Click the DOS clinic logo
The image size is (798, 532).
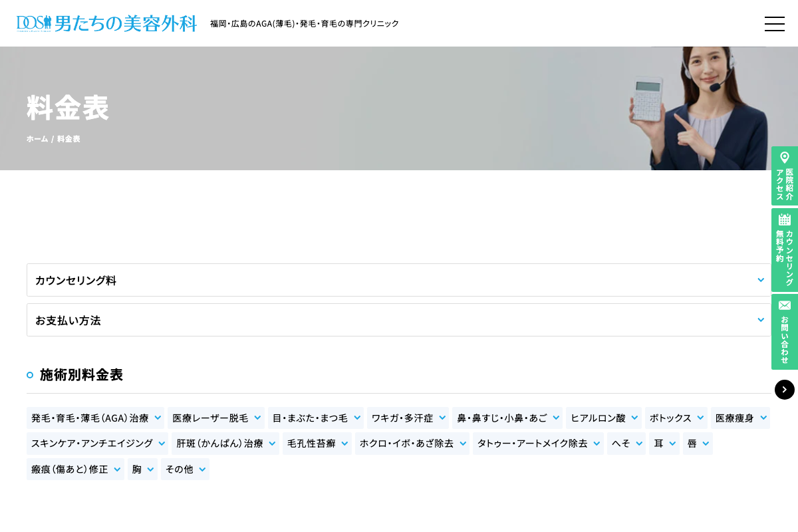tap(106, 23)
